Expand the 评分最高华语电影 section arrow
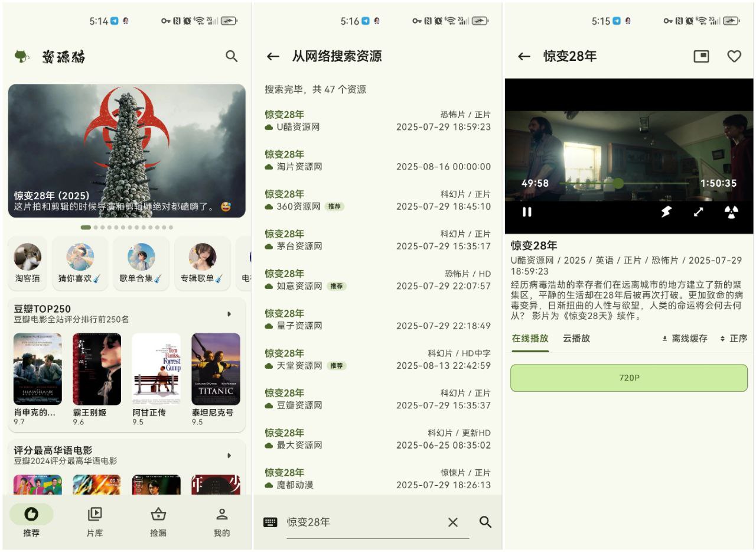The image size is (756, 552). click(x=229, y=456)
